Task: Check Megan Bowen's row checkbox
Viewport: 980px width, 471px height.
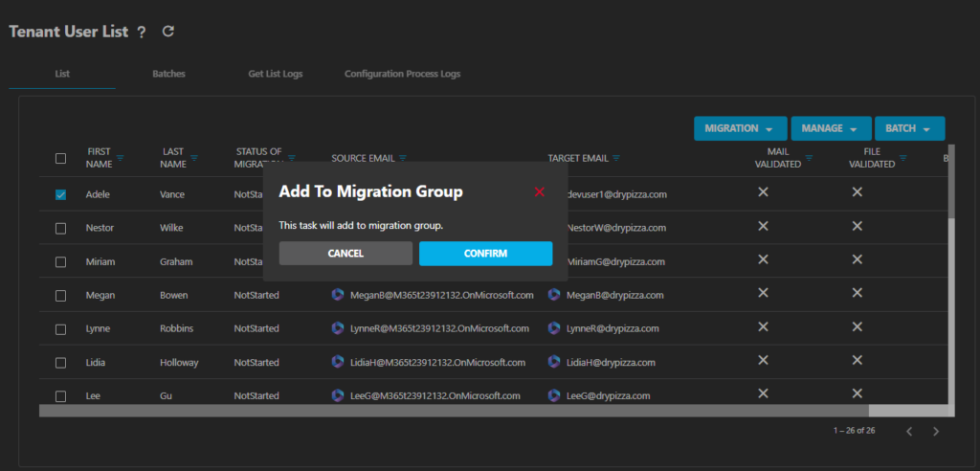Action: 60,295
